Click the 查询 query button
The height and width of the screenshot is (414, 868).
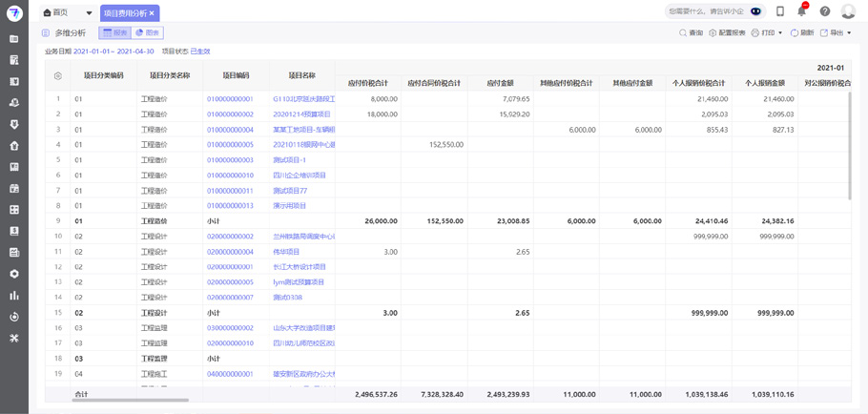[x=691, y=33]
